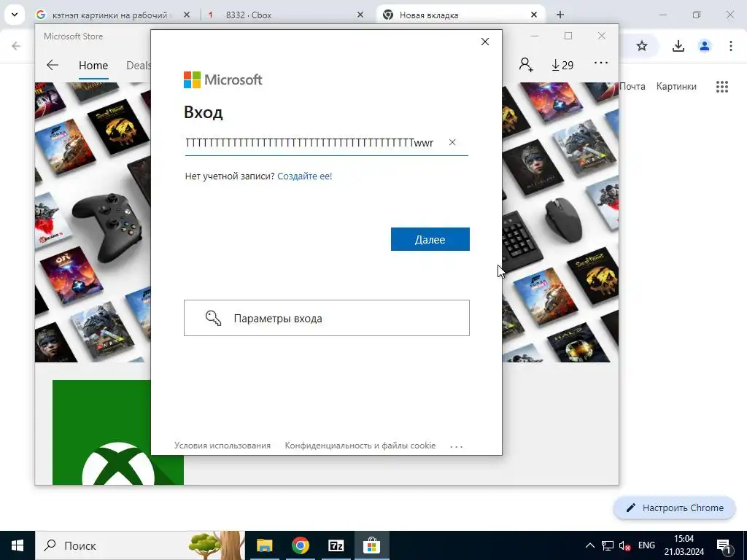Open a new Chrome tab

[x=560, y=15]
